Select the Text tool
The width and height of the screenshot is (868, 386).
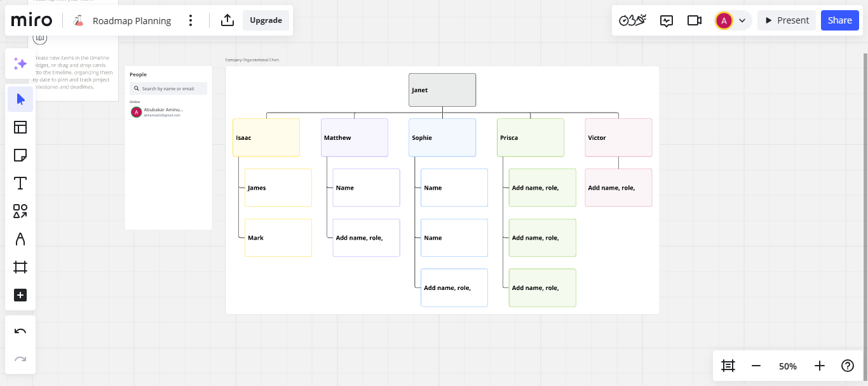[20, 183]
